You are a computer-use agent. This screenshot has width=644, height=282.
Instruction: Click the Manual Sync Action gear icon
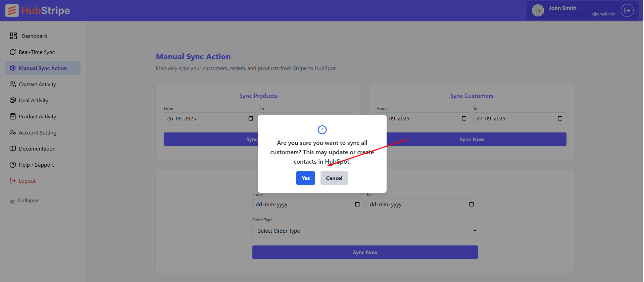(x=13, y=68)
